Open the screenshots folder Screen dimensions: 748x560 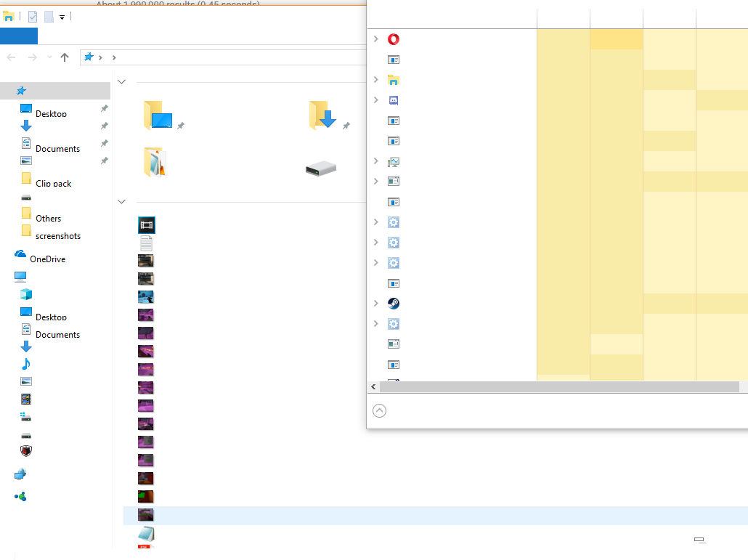(x=51, y=231)
